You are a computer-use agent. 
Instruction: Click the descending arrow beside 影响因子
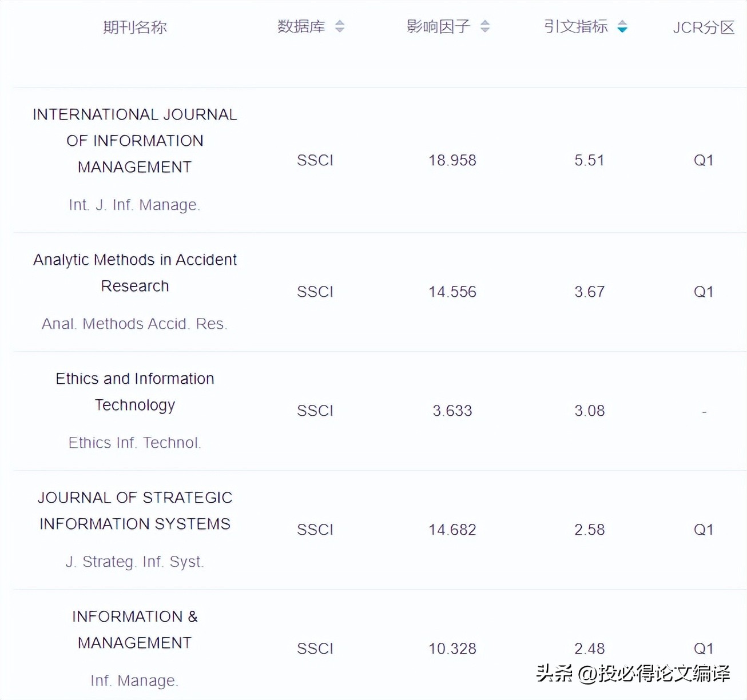485,30
